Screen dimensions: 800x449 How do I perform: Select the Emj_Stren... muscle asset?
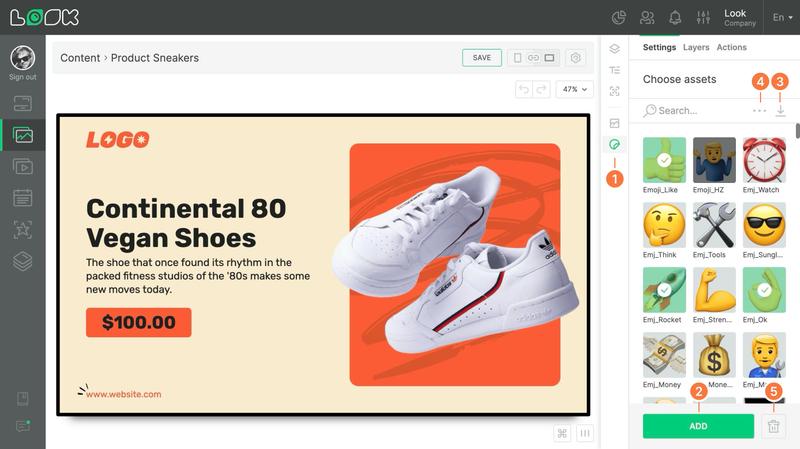pos(714,290)
